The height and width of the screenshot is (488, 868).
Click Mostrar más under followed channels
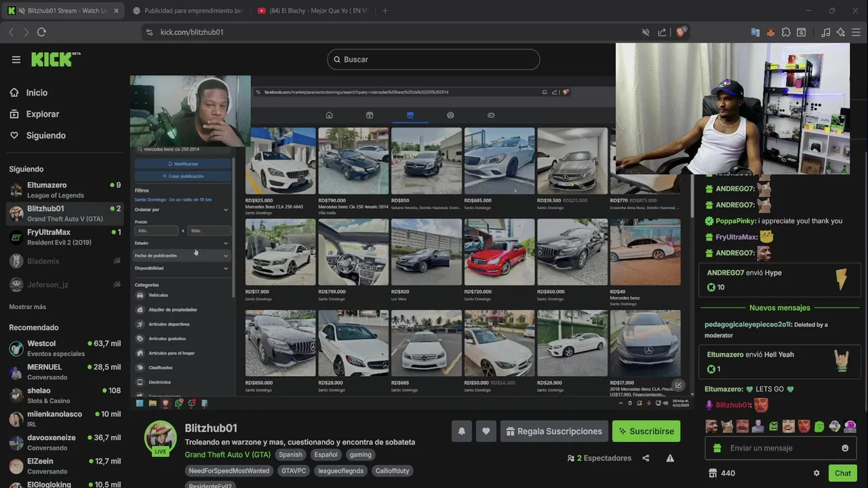28,307
